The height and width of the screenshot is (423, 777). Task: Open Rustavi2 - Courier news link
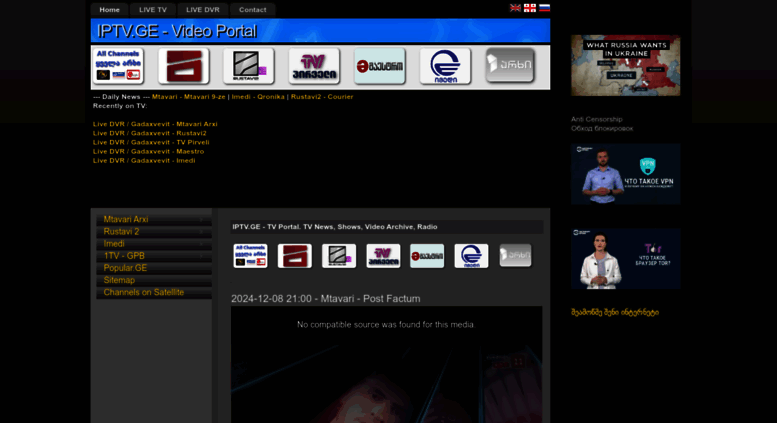tap(322, 97)
